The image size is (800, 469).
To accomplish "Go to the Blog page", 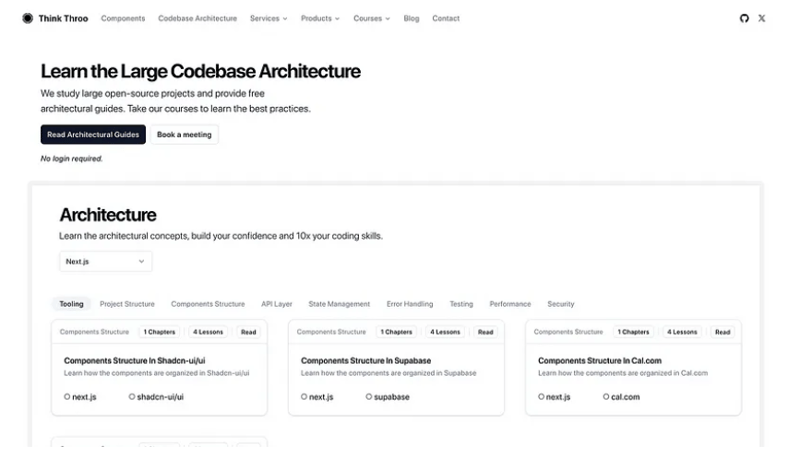I will point(411,18).
